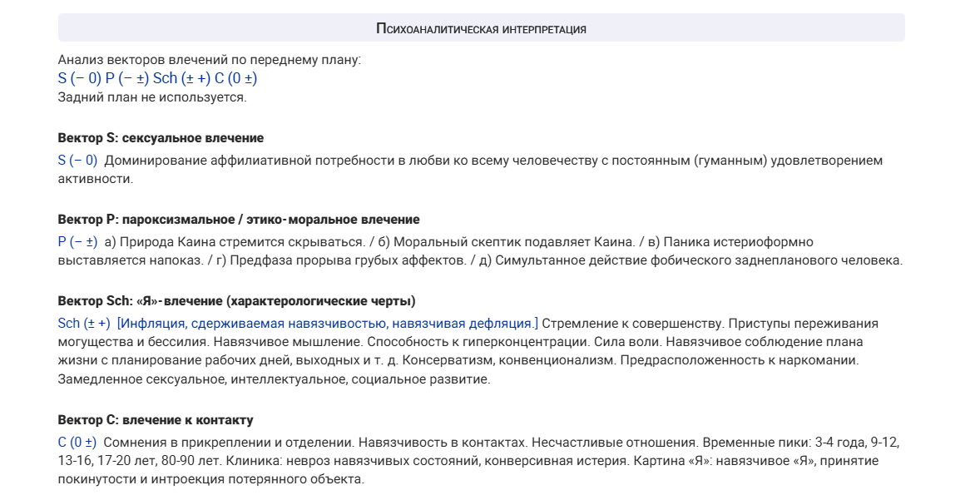980x495 pixels.
Task: Click the blue S (− 0) label under Вектор S
Action: click(x=77, y=161)
